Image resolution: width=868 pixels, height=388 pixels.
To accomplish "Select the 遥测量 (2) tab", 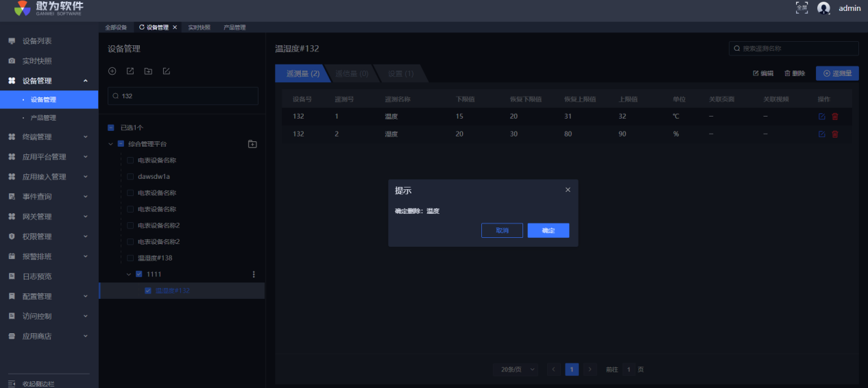I will 302,73.
